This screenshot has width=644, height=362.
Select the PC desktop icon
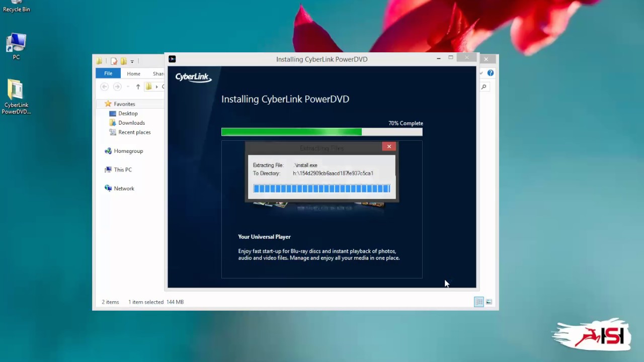coord(16,46)
